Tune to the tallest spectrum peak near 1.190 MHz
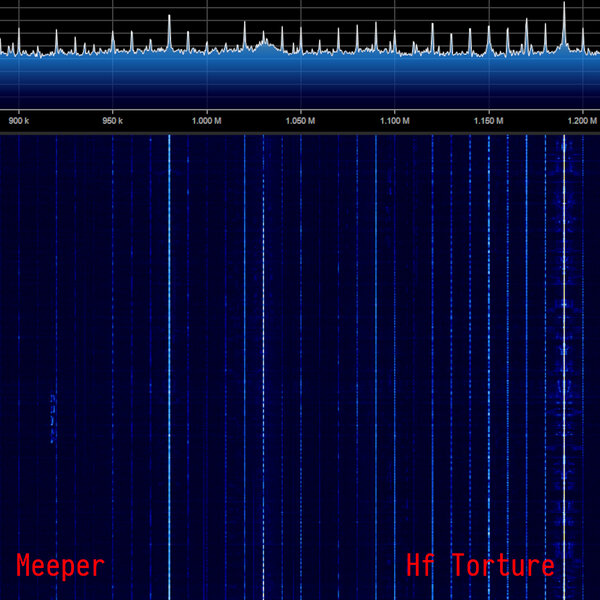 [564, 10]
